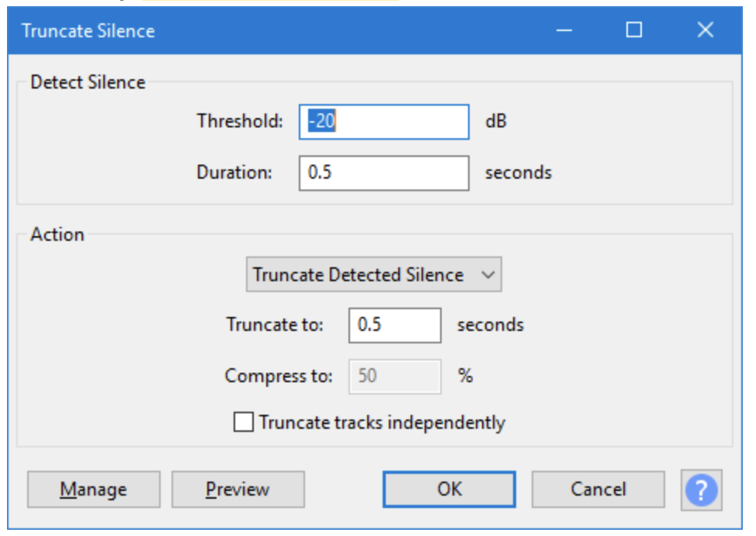Click the Threshold label text
Screen dimensions: 756x536
click(x=240, y=121)
